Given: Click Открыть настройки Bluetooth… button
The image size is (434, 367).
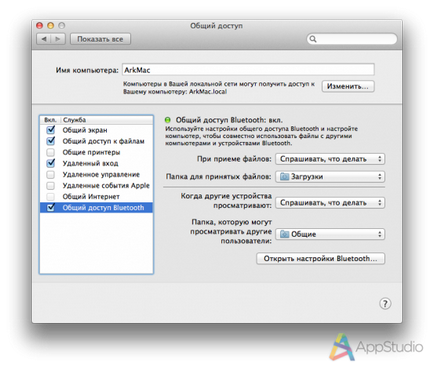Looking at the screenshot, I should (320, 259).
